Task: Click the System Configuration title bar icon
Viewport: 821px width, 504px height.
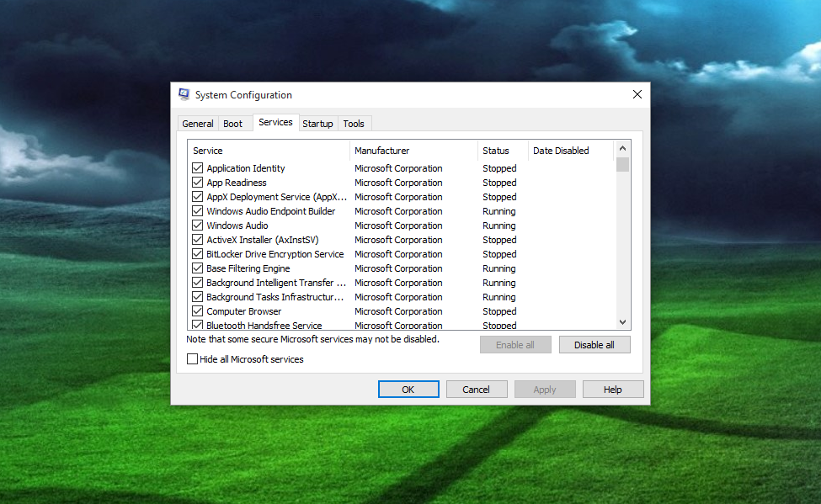Action: click(184, 95)
